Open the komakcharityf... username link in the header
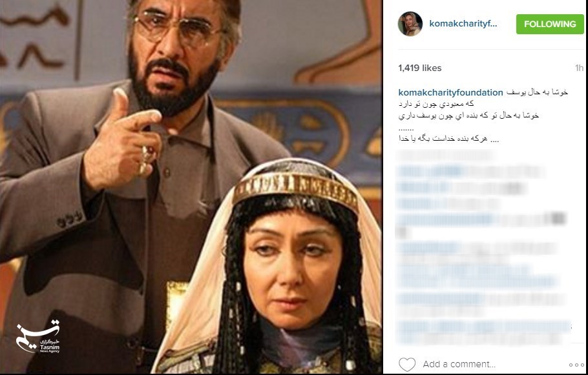This screenshot has height=375, width=588. (463, 24)
